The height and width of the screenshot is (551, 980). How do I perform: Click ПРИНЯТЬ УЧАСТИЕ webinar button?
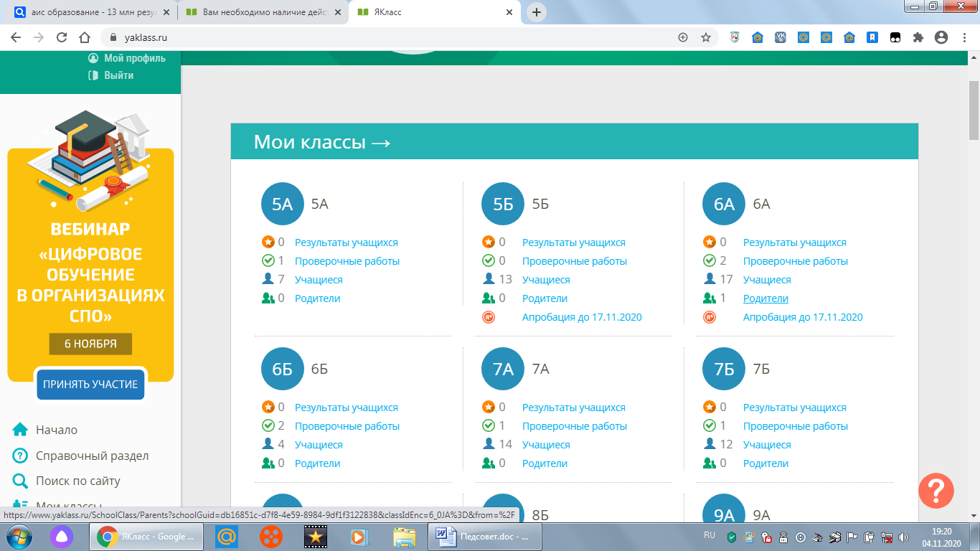[90, 385]
